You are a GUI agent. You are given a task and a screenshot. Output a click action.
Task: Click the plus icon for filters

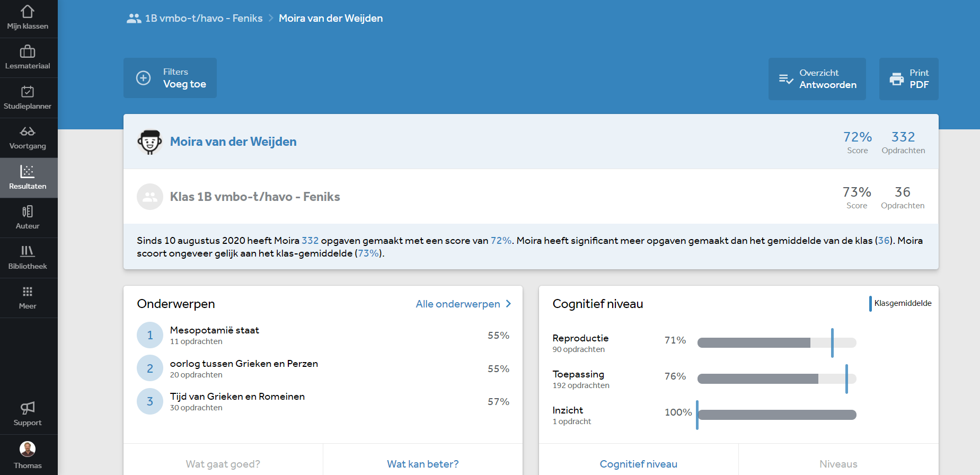click(x=144, y=78)
